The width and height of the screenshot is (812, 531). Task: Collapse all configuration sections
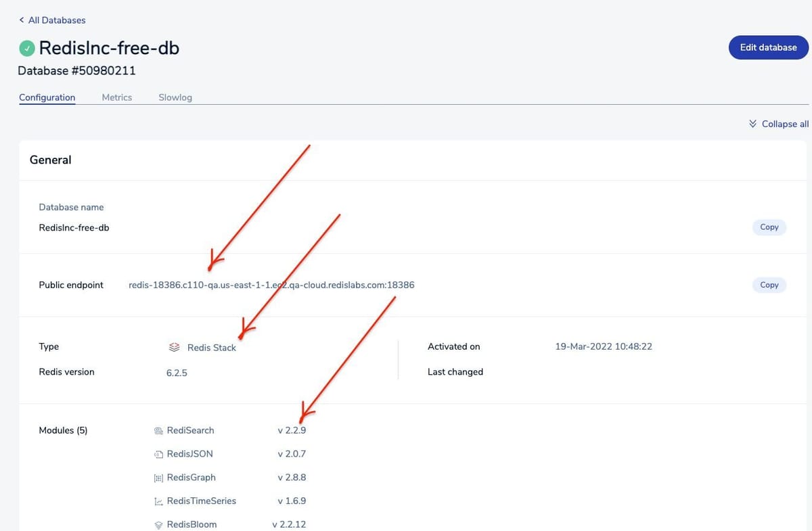point(778,124)
